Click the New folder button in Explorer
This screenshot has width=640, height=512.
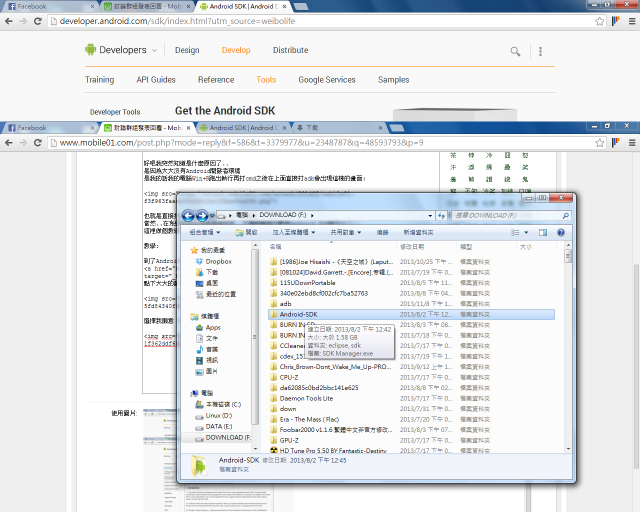tap(418, 232)
